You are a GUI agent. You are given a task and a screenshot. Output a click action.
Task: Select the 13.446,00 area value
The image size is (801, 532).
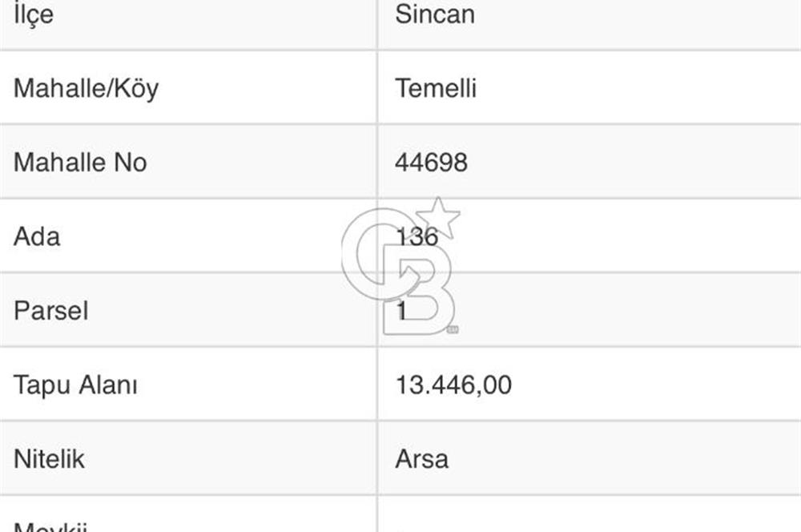coord(453,385)
